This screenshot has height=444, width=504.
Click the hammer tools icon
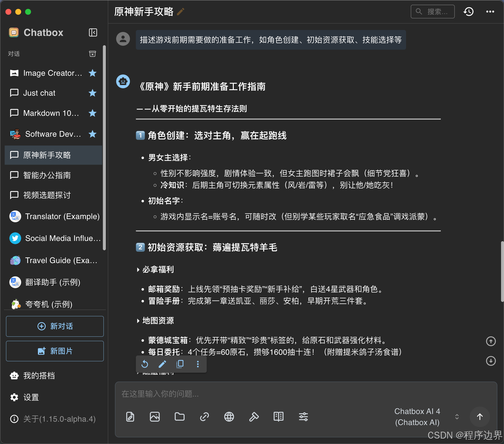pos(254,417)
